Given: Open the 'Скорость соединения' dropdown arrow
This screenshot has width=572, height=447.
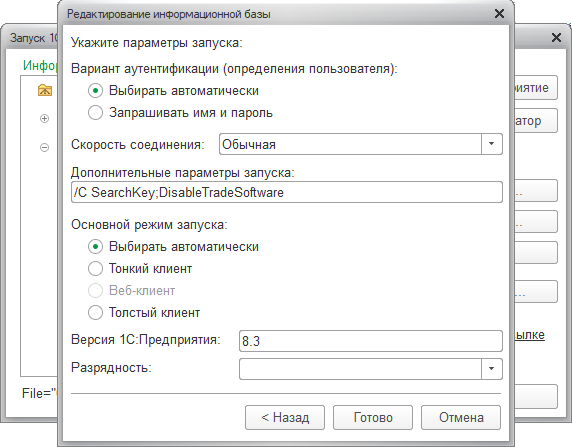Looking at the screenshot, I should tap(491, 144).
